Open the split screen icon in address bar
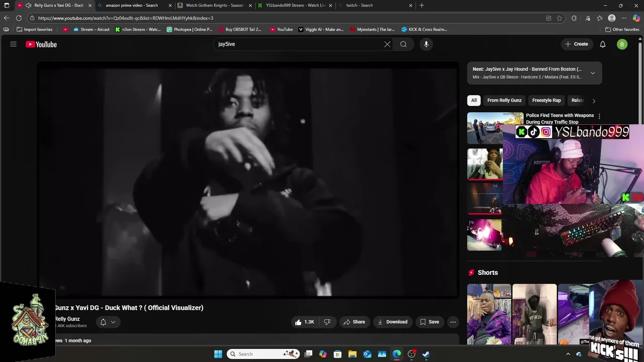 click(x=548, y=18)
